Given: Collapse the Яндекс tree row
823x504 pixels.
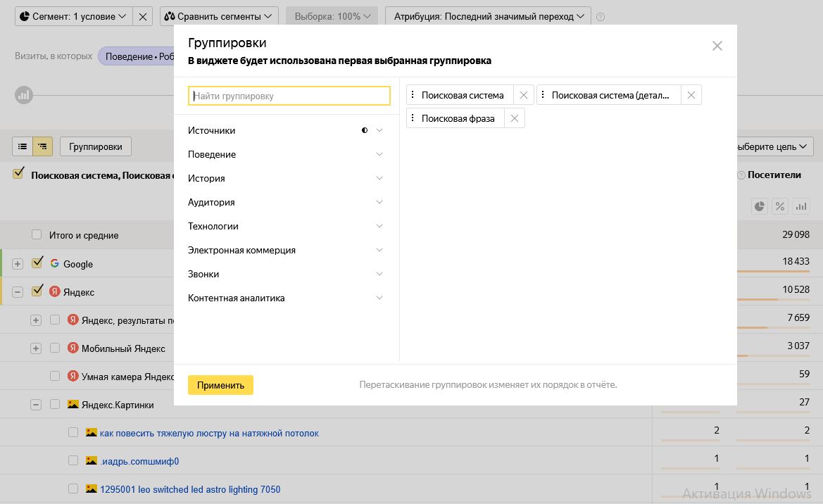Looking at the screenshot, I should point(17,291).
